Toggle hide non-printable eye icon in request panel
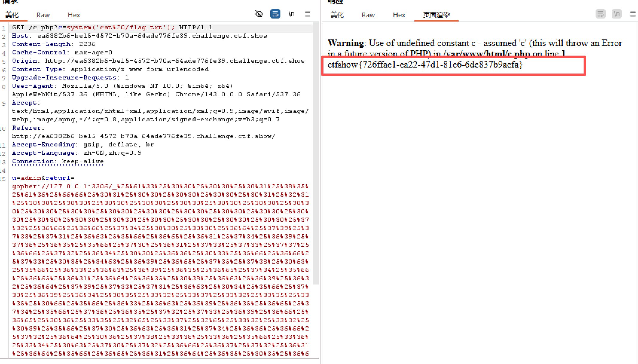Screen dimensions: 638x364 [x=259, y=14]
